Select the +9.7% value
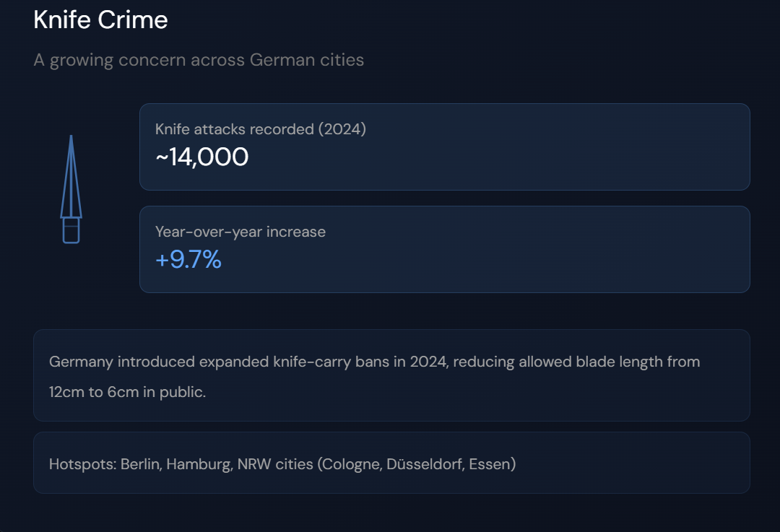 [x=188, y=260]
